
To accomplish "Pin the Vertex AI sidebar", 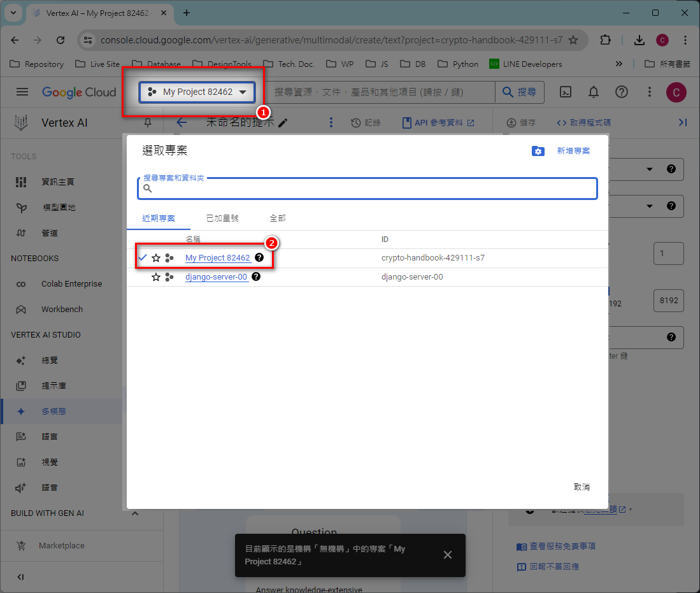I will (148, 122).
